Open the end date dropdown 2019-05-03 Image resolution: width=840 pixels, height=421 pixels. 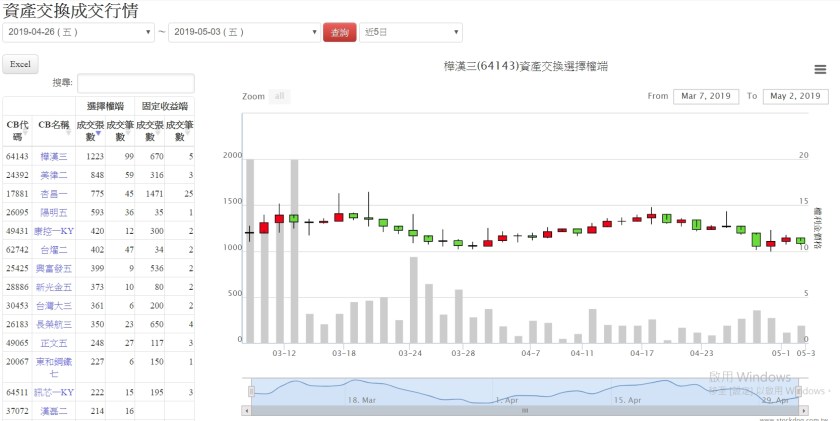click(245, 32)
